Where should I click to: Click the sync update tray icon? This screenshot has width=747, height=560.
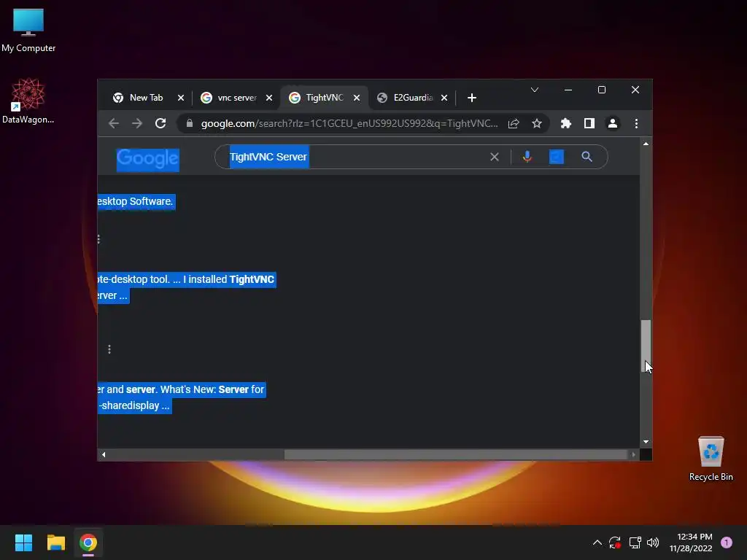click(x=615, y=542)
